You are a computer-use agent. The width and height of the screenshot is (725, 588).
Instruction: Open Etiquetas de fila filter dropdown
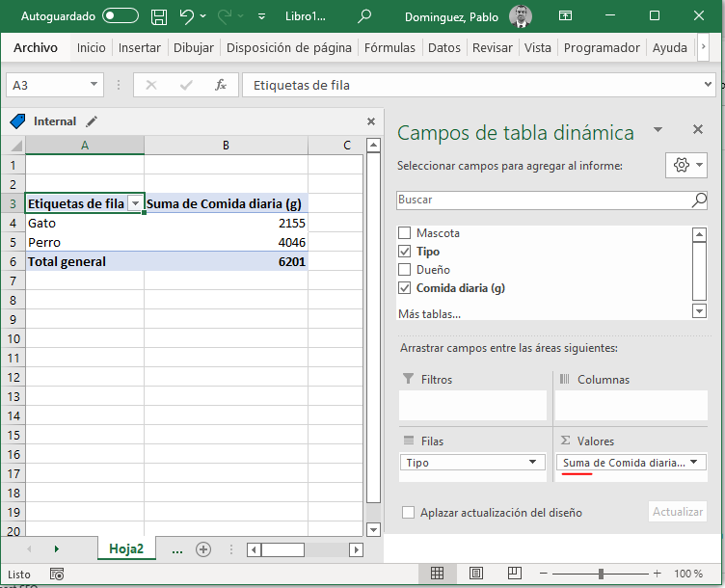pyautogui.click(x=136, y=203)
